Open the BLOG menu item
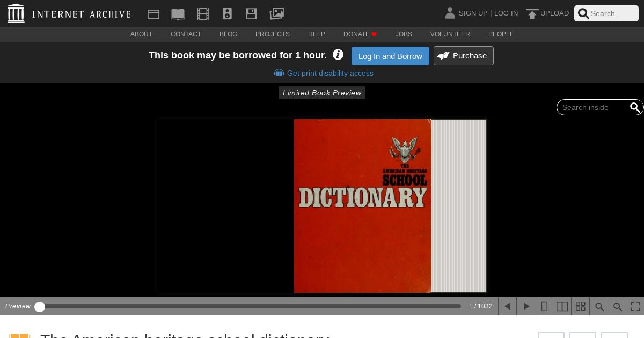Viewport: 644px width, 338px height. tap(229, 34)
